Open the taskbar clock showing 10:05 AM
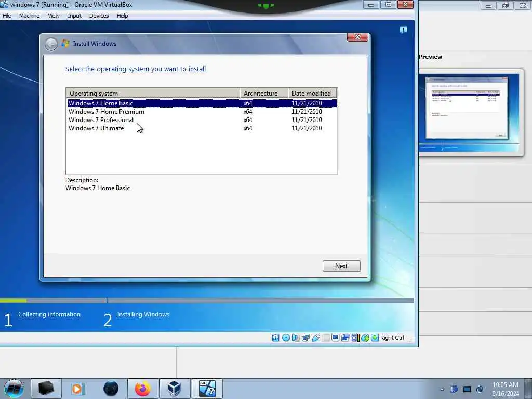Screen dimensions: 532x399 pyautogui.click(x=506, y=389)
